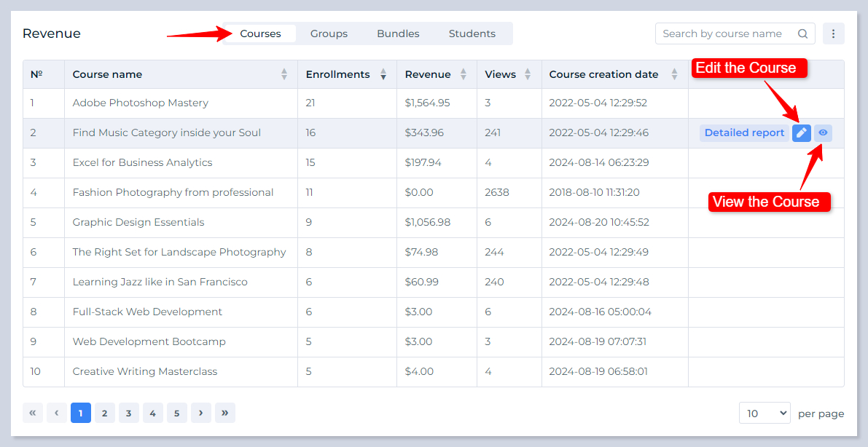Sort table by Enrollments column

pos(383,74)
